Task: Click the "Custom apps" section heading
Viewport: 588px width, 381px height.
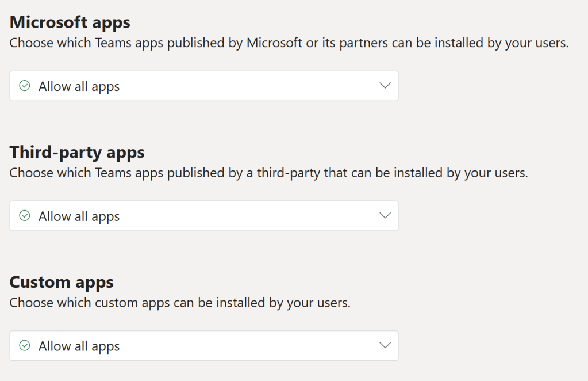Action: tap(62, 282)
